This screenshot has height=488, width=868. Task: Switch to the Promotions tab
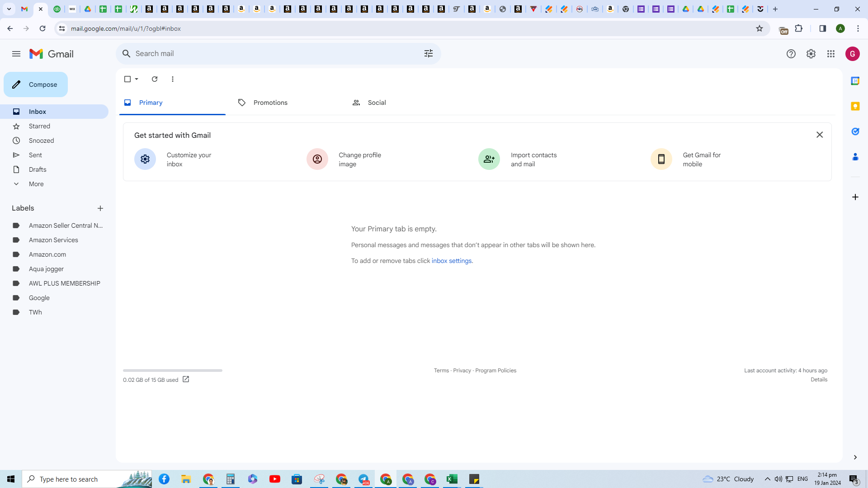[x=287, y=103]
